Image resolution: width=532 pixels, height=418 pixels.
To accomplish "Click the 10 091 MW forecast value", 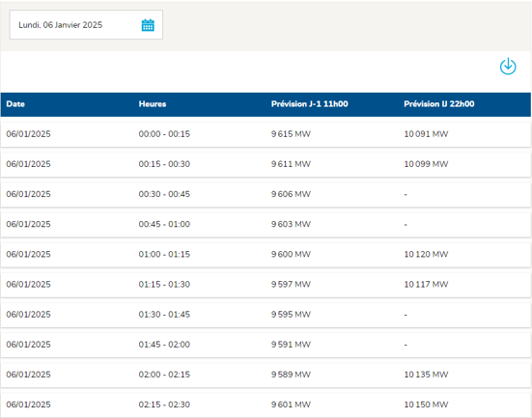I will (x=426, y=134).
